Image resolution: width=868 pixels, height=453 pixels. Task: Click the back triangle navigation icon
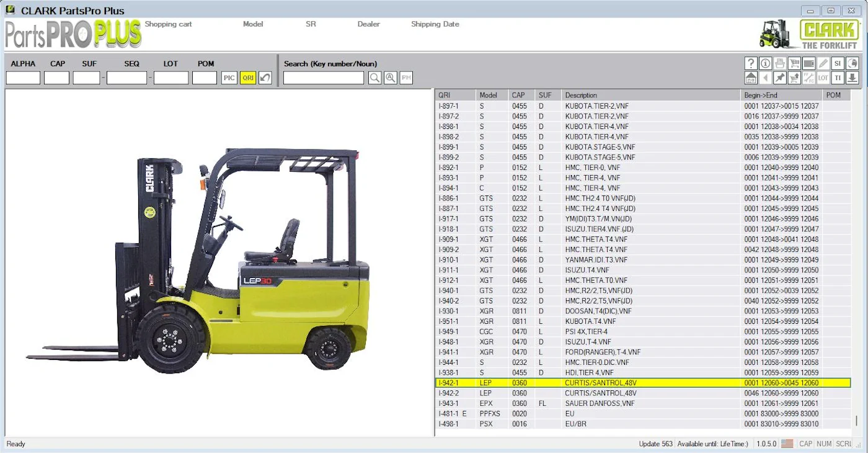click(766, 78)
